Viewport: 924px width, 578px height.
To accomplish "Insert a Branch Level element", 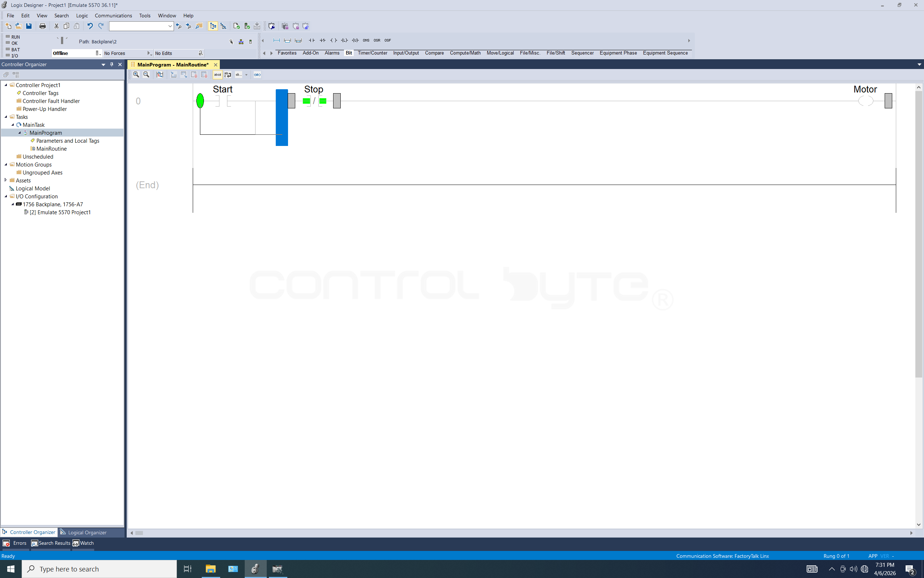I will (298, 40).
